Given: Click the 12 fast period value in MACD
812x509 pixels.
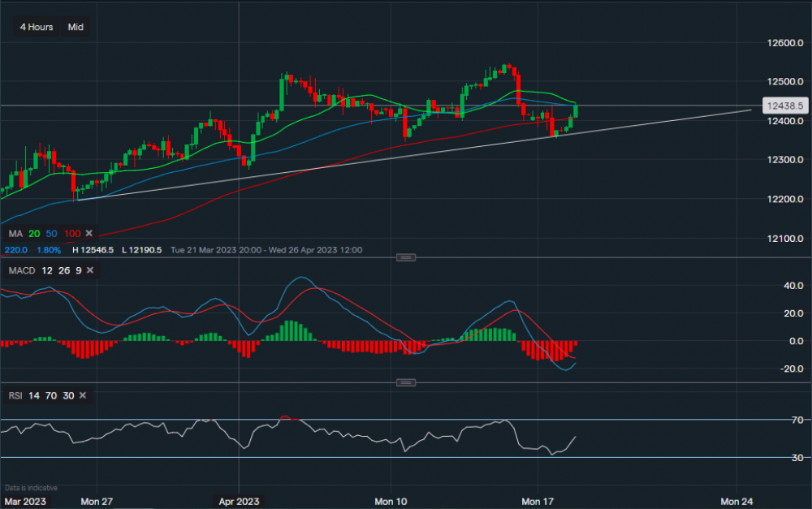Looking at the screenshot, I should (47, 270).
